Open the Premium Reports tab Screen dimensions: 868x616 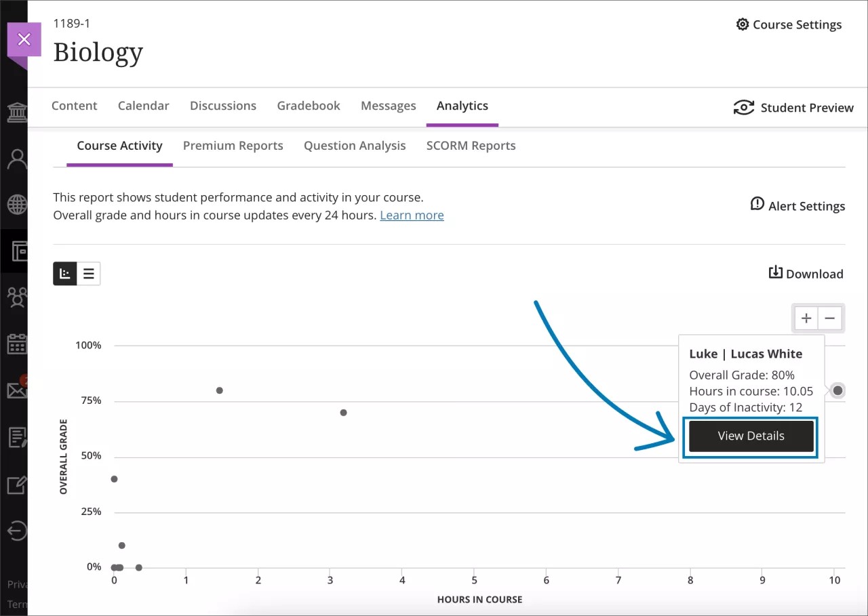click(233, 145)
